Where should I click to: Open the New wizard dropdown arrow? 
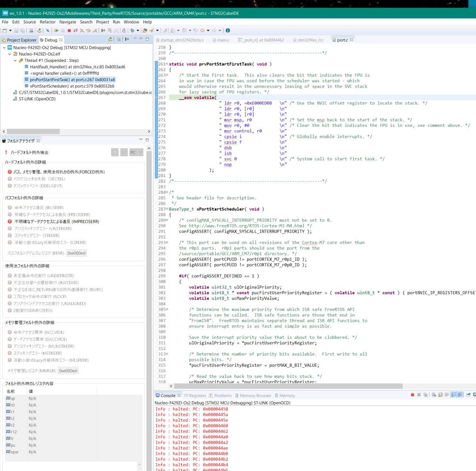[x=10, y=30]
